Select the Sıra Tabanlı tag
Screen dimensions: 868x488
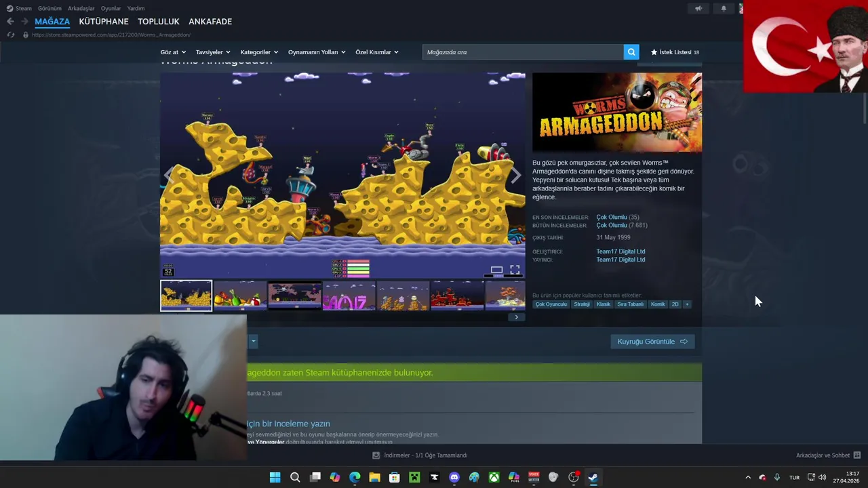(630, 304)
